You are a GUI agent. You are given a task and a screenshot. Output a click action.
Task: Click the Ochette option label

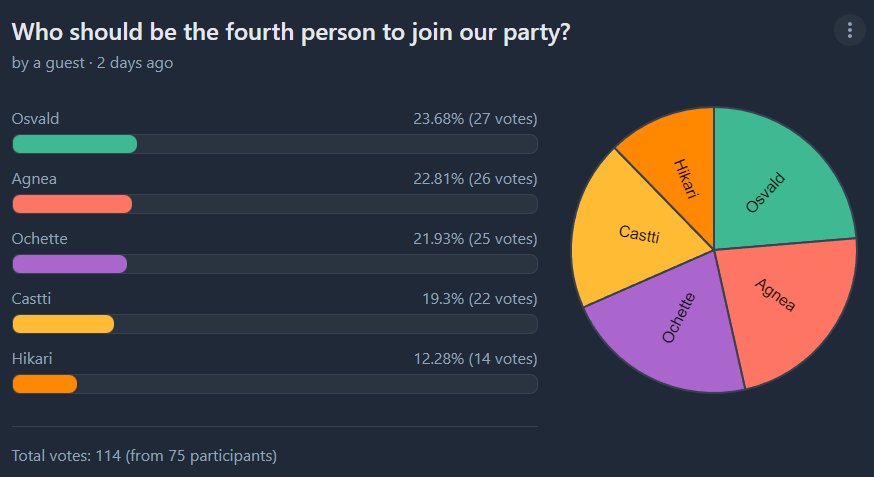[x=40, y=238]
